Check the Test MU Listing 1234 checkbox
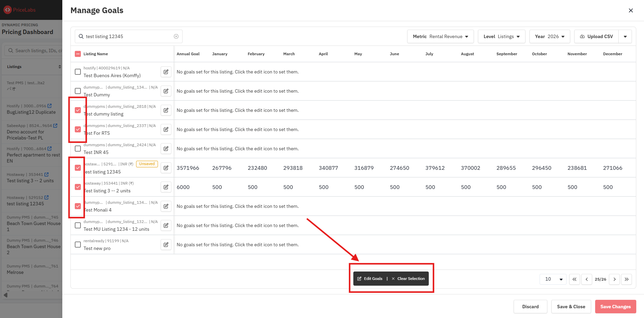The width and height of the screenshot is (644, 318). (x=78, y=225)
